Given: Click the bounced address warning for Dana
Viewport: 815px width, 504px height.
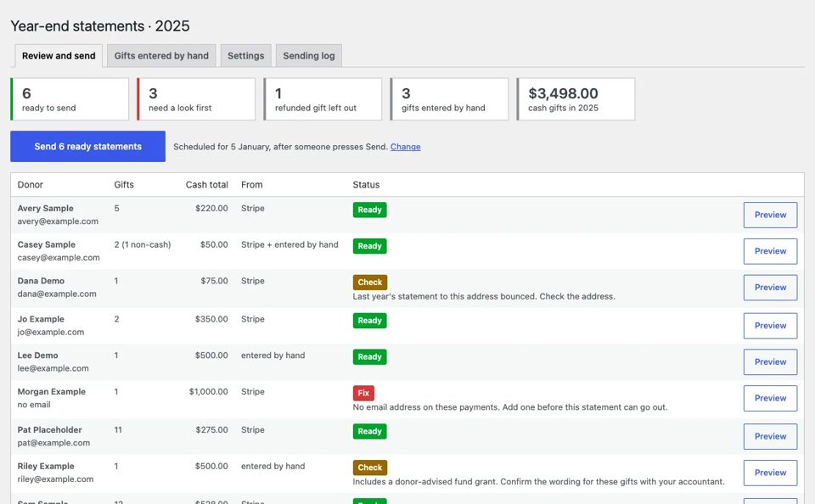Looking at the screenshot, I should pyautogui.click(x=484, y=297).
